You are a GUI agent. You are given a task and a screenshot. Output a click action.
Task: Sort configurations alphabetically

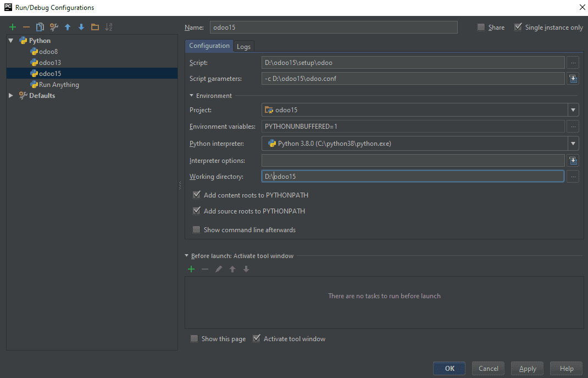pos(109,26)
